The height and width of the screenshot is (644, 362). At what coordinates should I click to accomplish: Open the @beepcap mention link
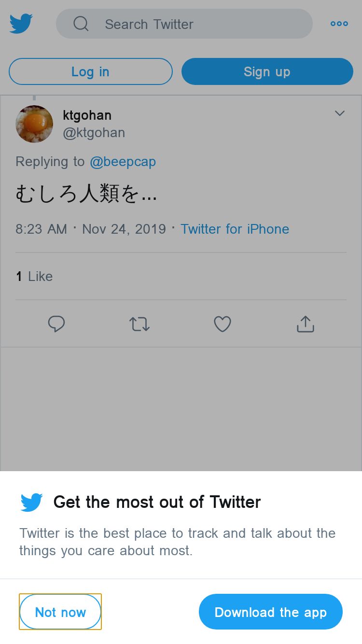click(123, 162)
